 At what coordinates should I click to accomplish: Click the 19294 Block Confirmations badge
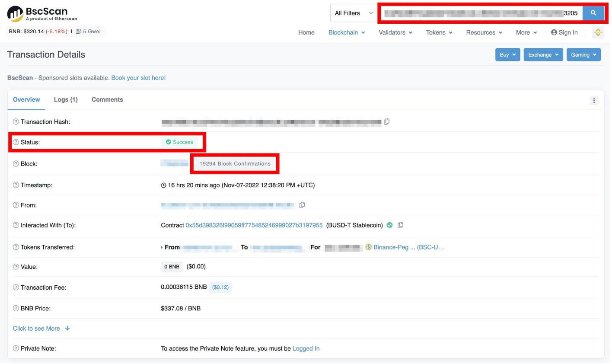[x=236, y=164]
